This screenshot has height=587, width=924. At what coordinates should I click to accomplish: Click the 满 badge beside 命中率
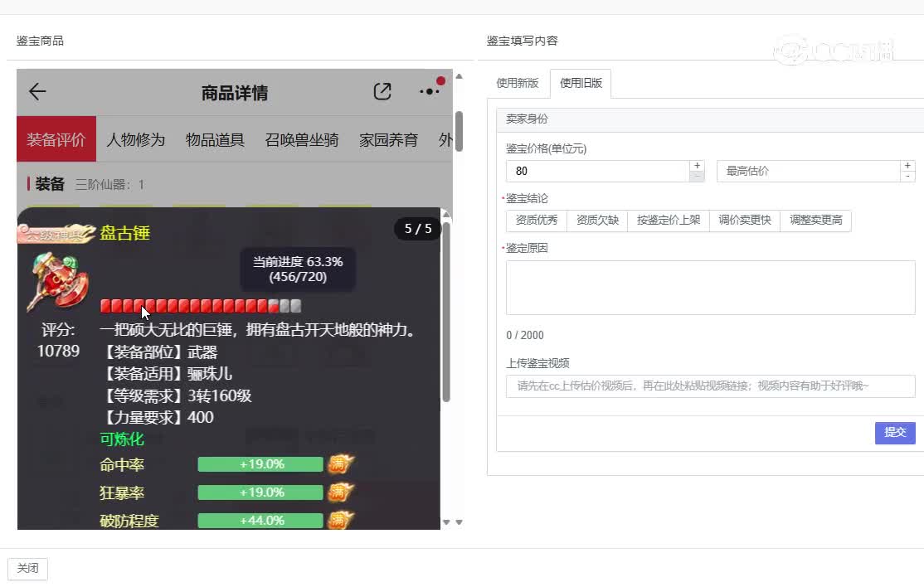pyautogui.click(x=341, y=464)
